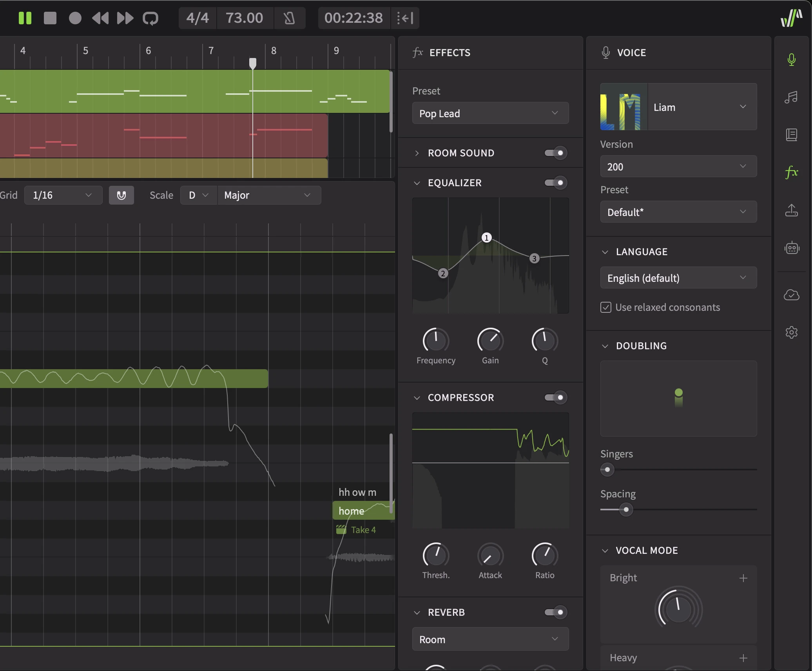Open the settings gear in sidebar

point(791,332)
